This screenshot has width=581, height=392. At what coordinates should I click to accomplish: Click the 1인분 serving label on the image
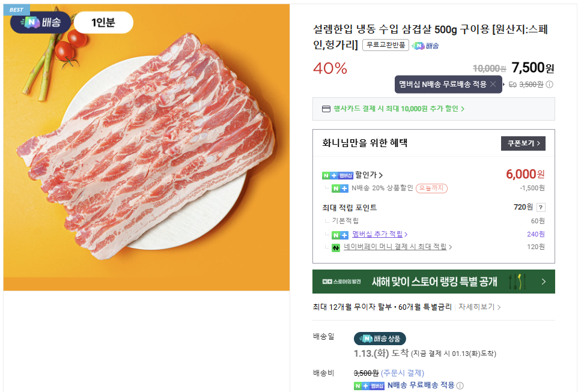(x=105, y=21)
